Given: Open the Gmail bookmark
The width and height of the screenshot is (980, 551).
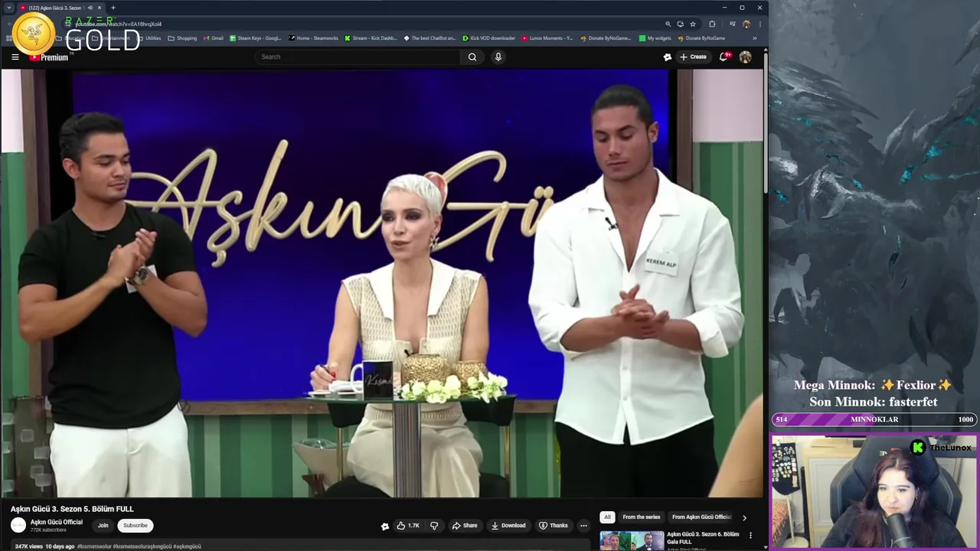Looking at the screenshot, I should (x=213, y=38).
